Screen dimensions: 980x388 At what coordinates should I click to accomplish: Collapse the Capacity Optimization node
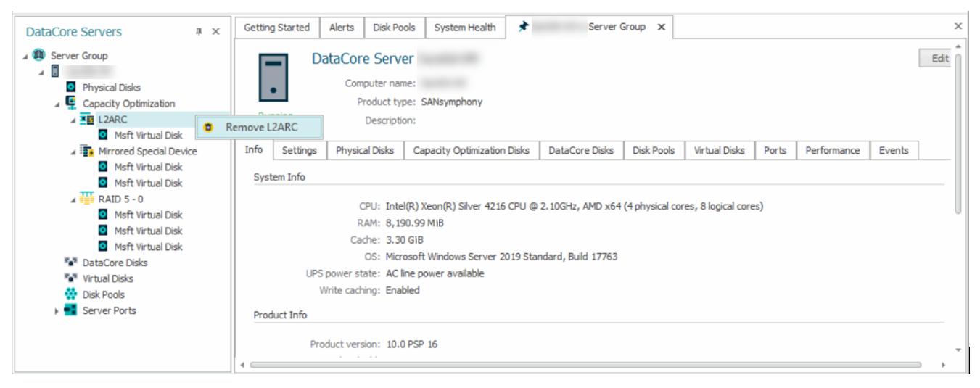[x=57, y=104]
